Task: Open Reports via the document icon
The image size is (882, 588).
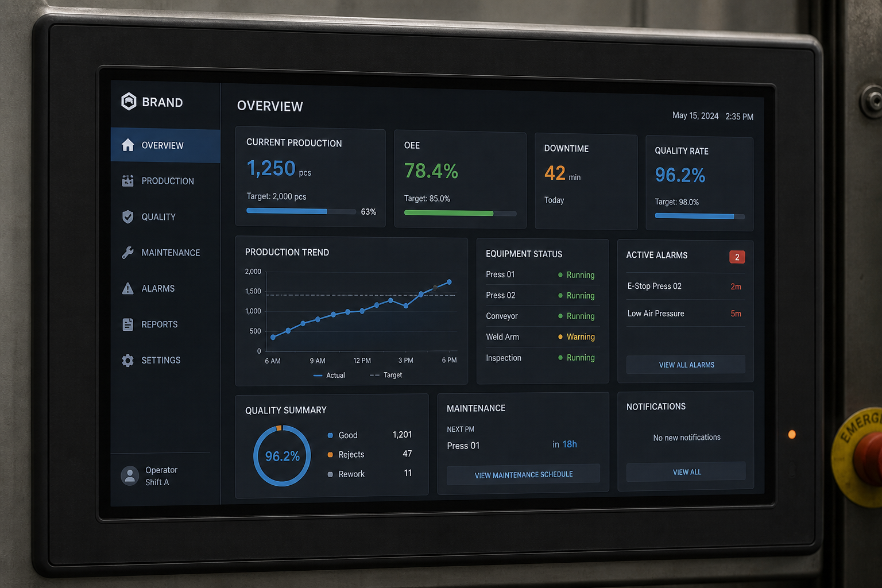Action: point(127,324)
